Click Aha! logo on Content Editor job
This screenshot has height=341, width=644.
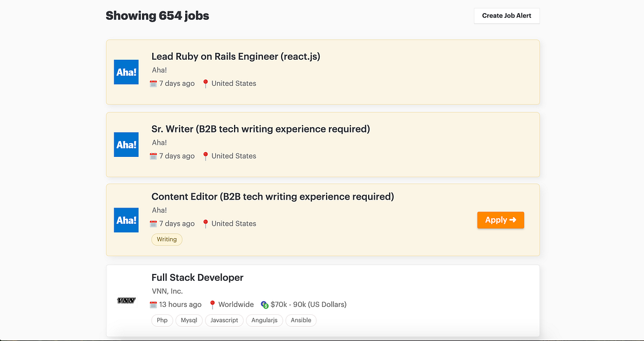point(126,220)
